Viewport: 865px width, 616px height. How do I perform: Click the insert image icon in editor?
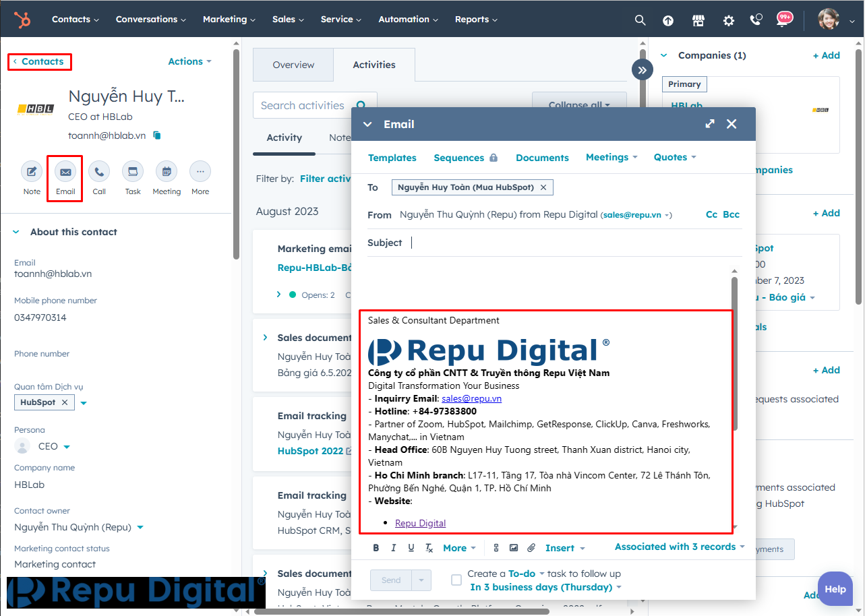point(514,548)
